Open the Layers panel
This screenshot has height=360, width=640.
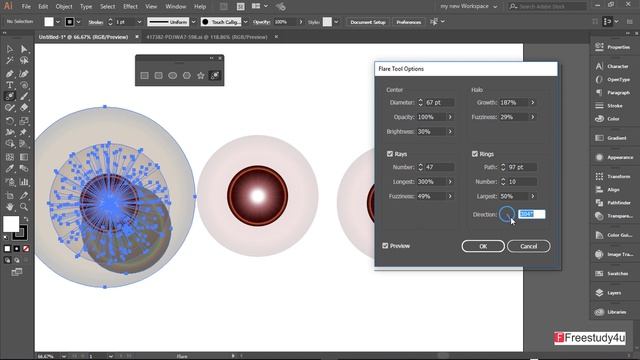click(613, 293)
